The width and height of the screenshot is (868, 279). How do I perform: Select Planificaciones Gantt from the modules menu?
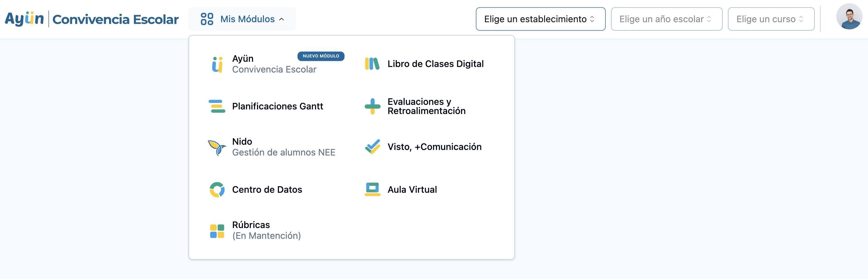(277, 106)
